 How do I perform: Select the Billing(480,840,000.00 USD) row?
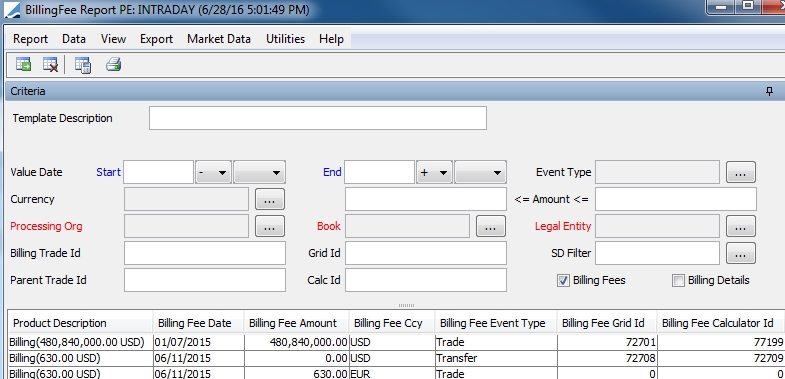pyautogui.click(x=396, y=343)
